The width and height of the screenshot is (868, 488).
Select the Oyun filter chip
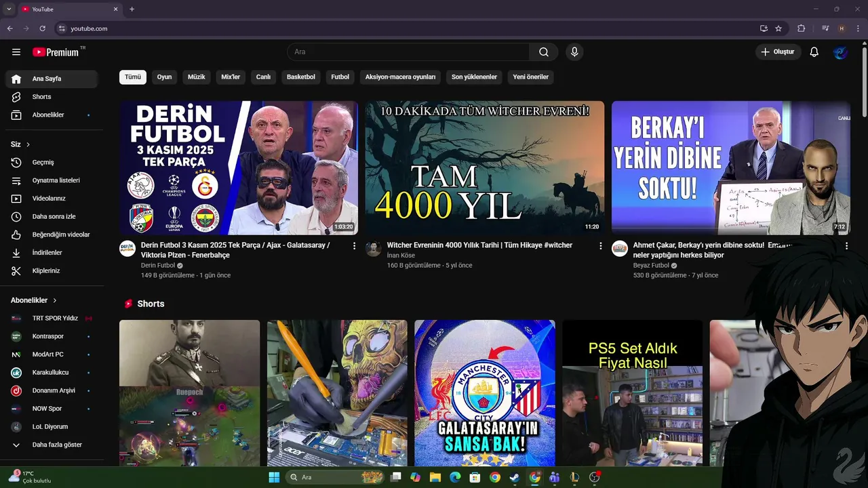pos(164,77)
